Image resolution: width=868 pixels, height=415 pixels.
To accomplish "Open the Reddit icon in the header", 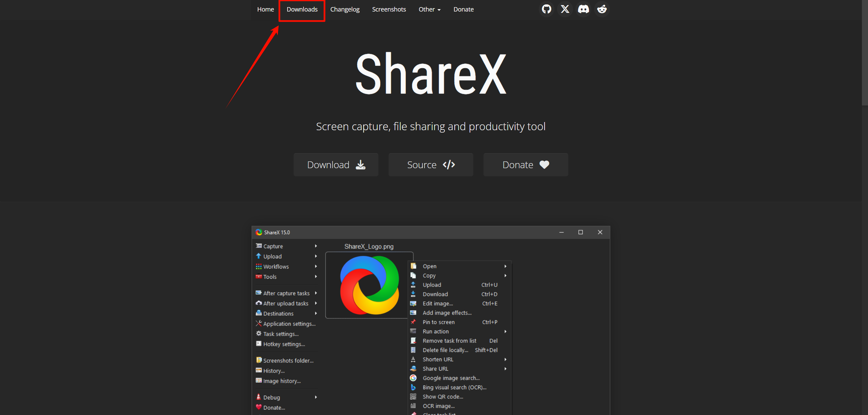I will point(602,9).
